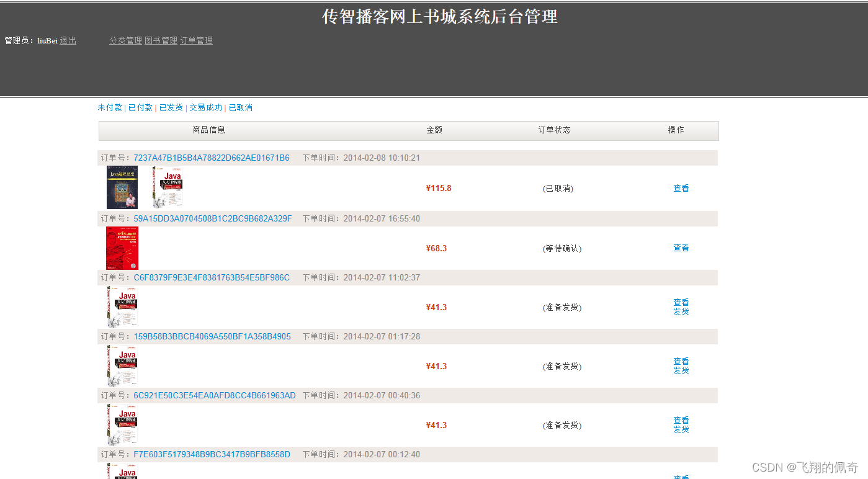The width and height of the screenshot is (868, 479).
Task: Open 分类管理 category management
Action: pos(126,40)
